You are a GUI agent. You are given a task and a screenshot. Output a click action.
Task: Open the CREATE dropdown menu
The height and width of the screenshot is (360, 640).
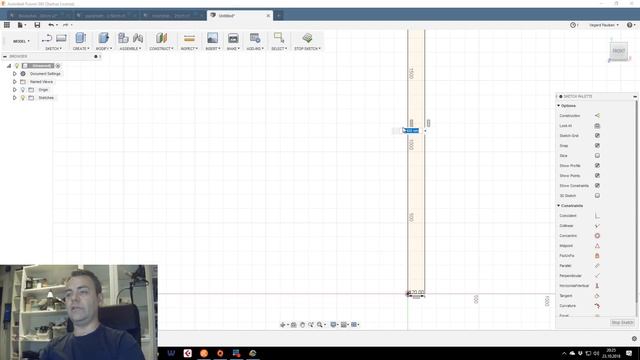click(81, 49)
